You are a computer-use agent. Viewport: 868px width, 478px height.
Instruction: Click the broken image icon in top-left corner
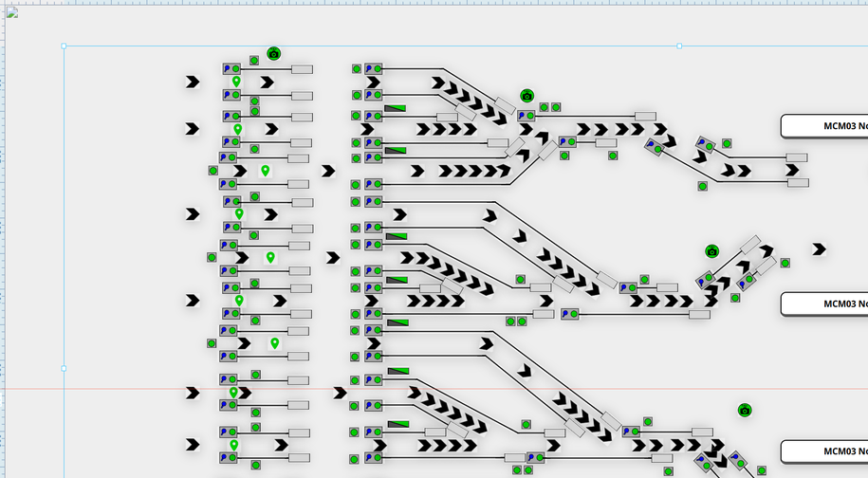click(x=12, y=12)
